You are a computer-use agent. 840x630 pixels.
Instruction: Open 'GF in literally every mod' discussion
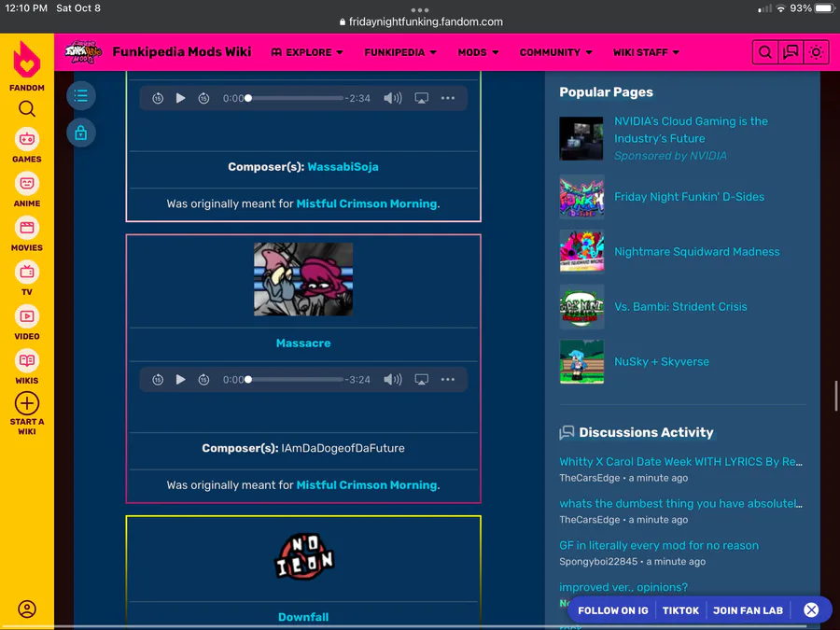pos(659,545)
